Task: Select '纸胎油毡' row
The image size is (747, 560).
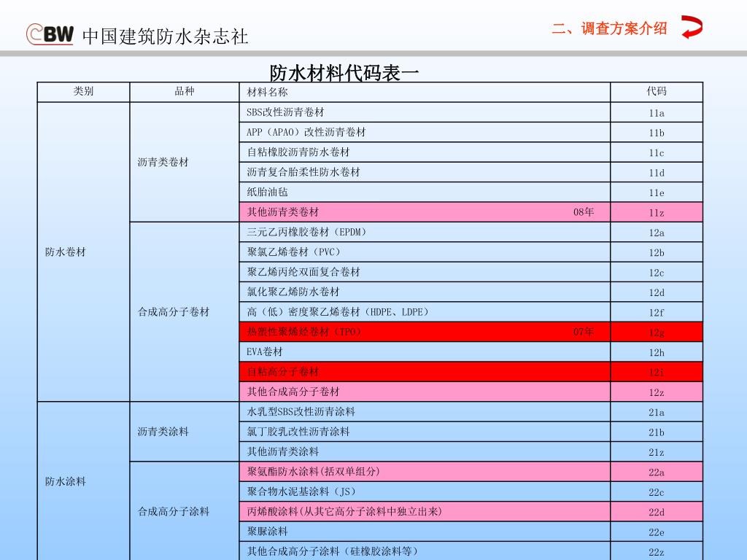Action: click(x=425, y=192)
